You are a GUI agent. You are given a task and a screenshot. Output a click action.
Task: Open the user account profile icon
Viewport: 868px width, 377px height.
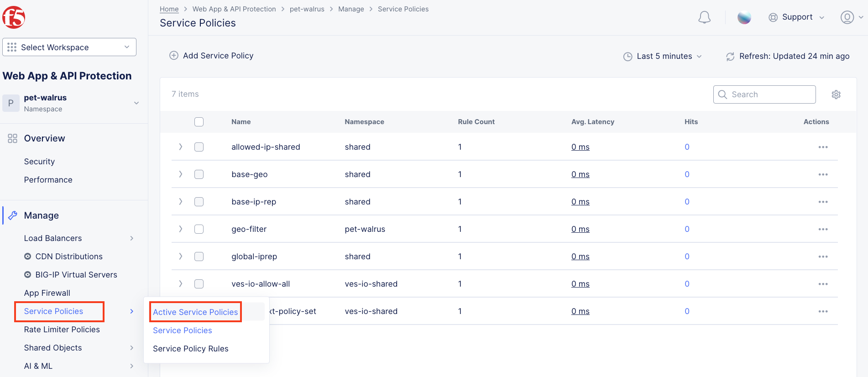[x=847, y=17]
